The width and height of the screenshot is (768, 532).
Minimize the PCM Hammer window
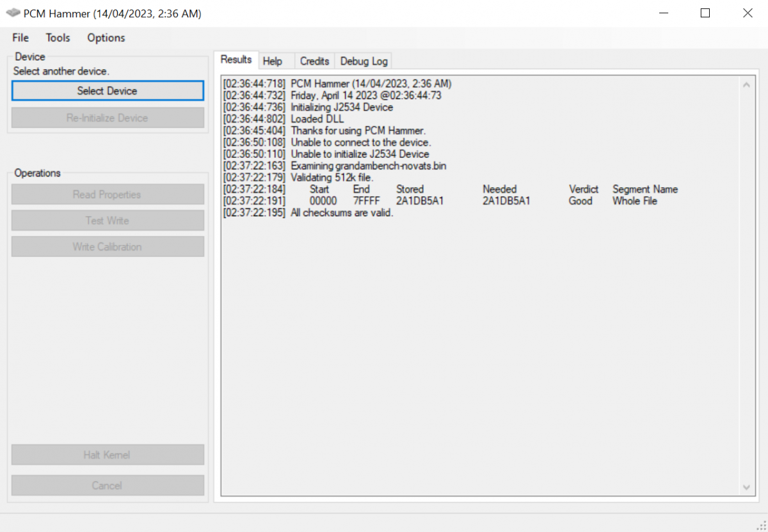pos(662,13)
